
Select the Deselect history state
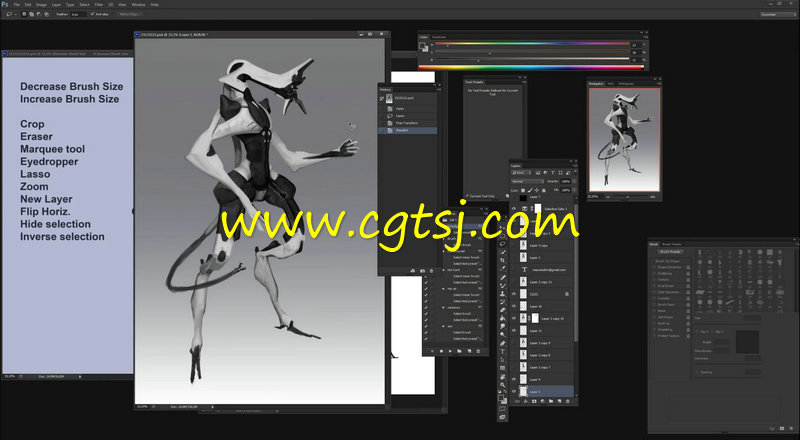[408, 130]
